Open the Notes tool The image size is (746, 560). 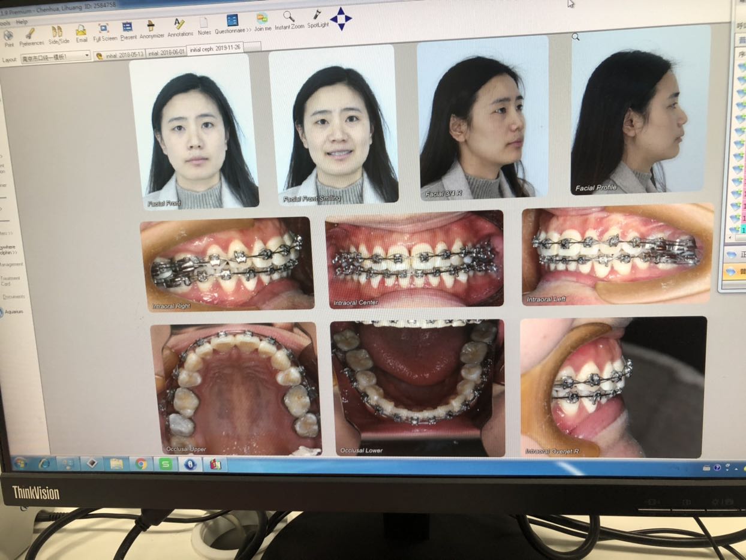click(x=204, y=27)
